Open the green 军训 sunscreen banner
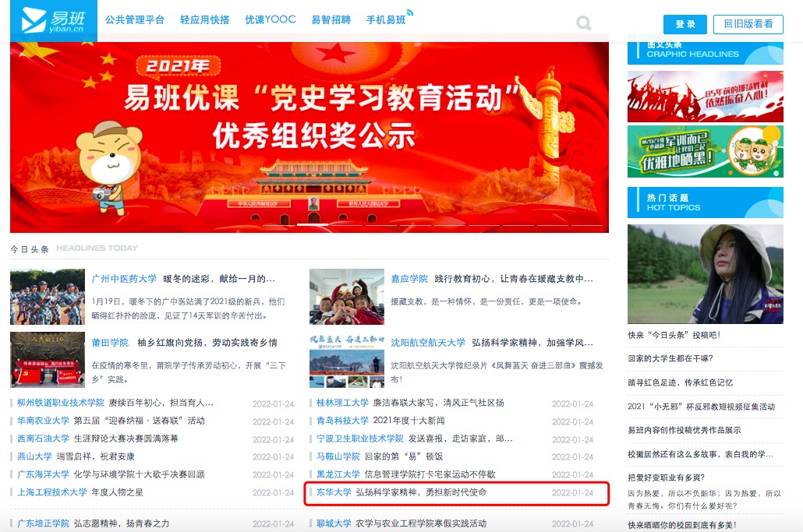803x532 pixels. [x=705, y=151]
